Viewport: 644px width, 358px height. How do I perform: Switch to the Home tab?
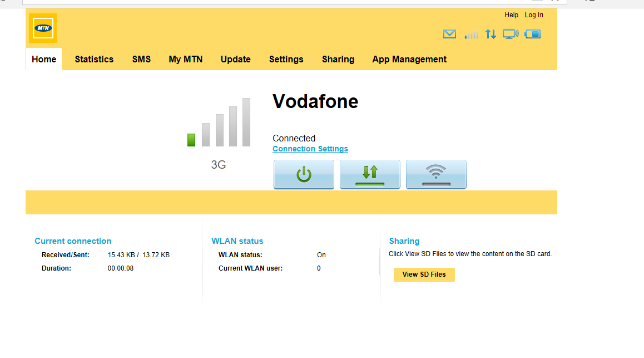44,59
